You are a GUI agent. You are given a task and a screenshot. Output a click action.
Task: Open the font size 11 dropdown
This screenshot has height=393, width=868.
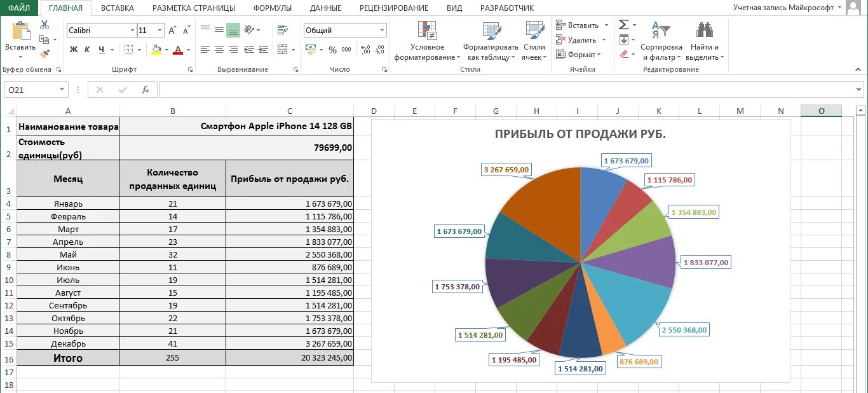(159, 31)
